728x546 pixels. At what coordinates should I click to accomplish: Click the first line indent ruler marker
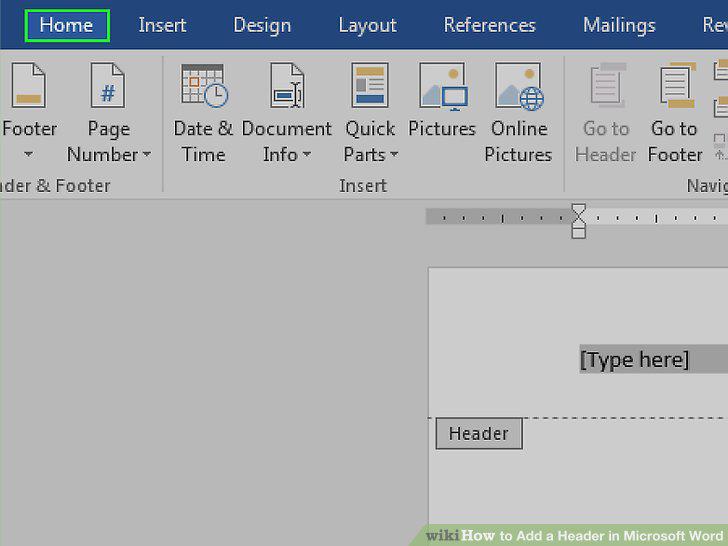578,209
